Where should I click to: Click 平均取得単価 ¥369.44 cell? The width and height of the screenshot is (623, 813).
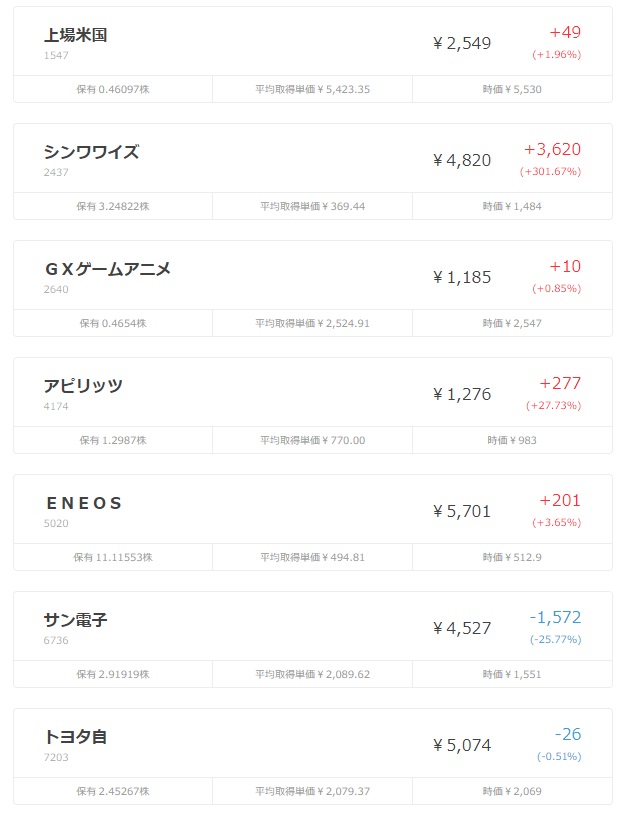point(313,206)
